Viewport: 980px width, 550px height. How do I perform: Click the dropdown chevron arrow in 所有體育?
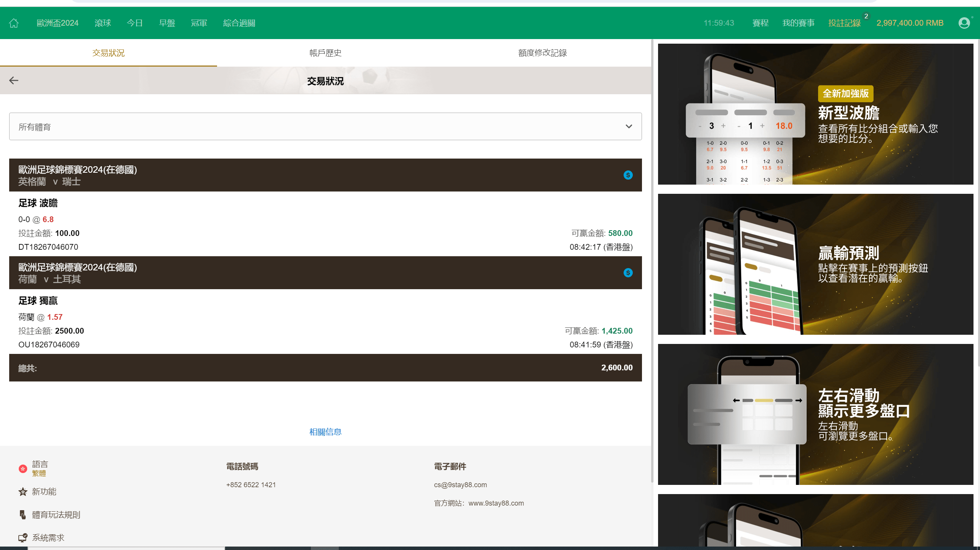[x=629, y=126]
